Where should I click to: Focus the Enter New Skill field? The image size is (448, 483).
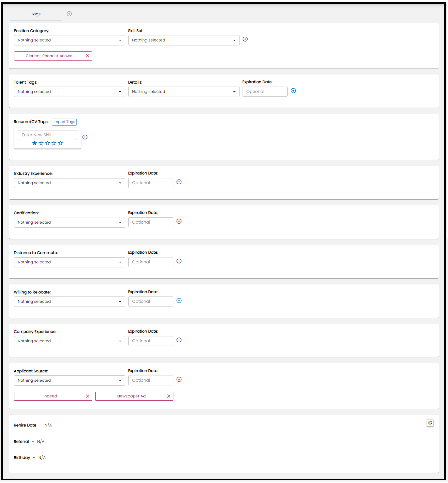tap(47, 135)
